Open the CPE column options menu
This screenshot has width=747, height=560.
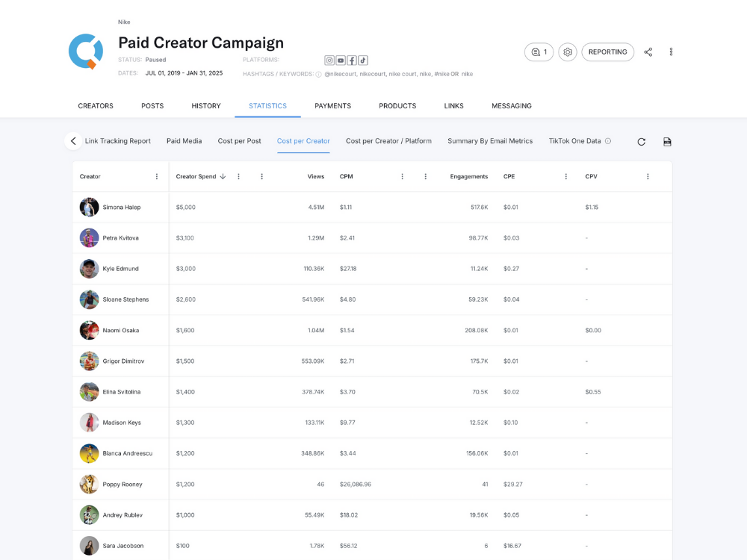565,176
